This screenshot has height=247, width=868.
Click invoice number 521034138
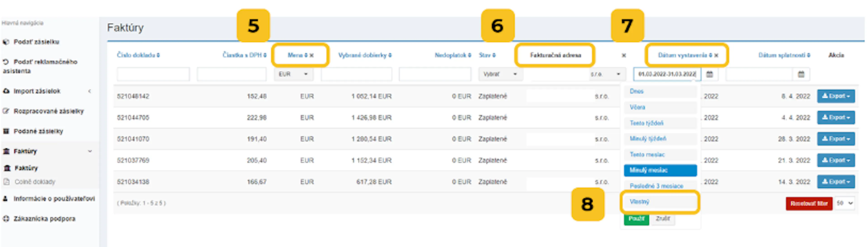click(133, 182)
